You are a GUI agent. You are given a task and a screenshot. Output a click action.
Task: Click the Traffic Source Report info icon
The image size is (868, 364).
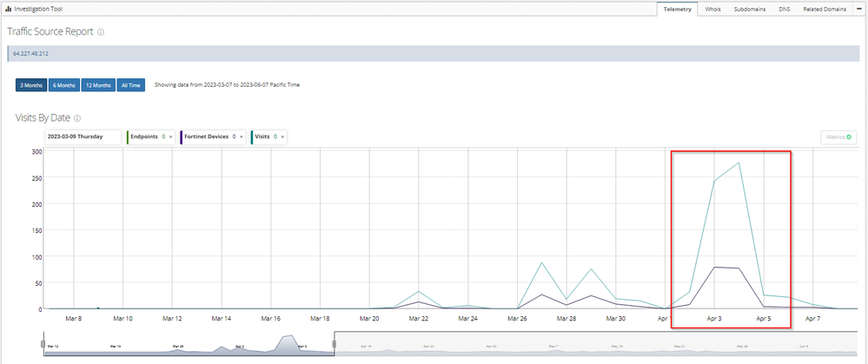[101, 32]
